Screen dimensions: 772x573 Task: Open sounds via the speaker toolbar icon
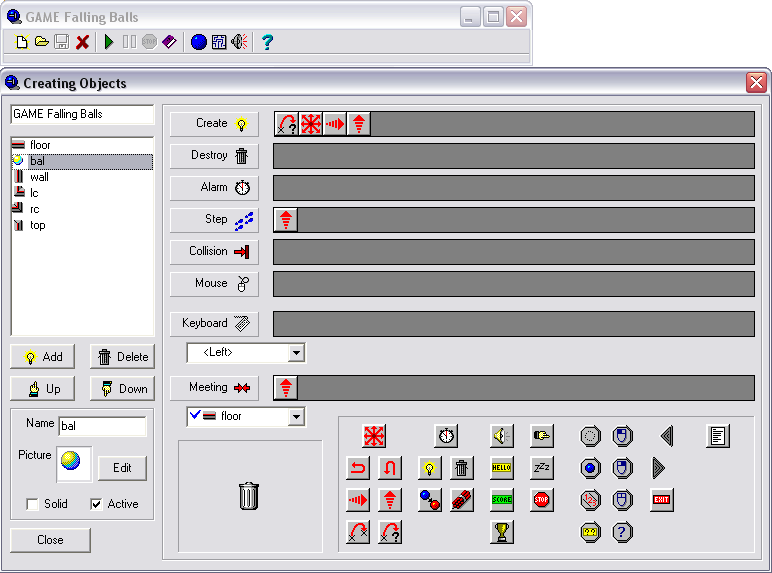point(239,42)
